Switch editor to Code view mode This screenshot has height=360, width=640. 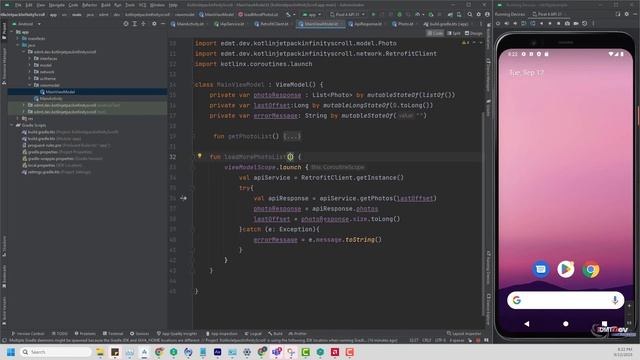coord(435,33)
